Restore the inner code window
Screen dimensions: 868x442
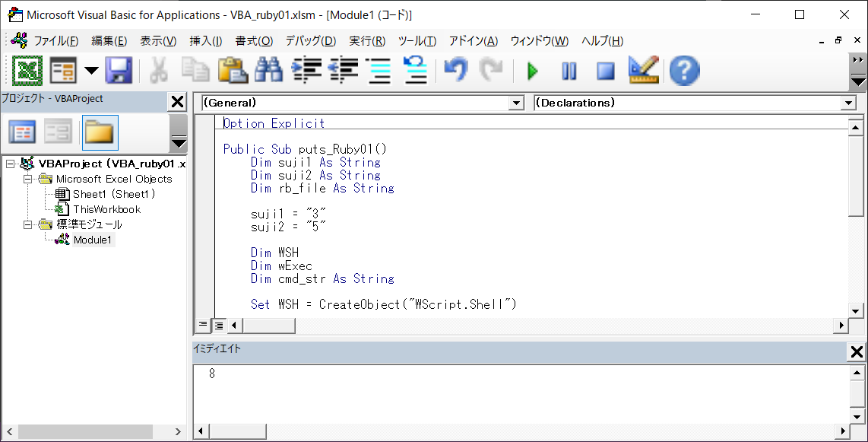838,40
